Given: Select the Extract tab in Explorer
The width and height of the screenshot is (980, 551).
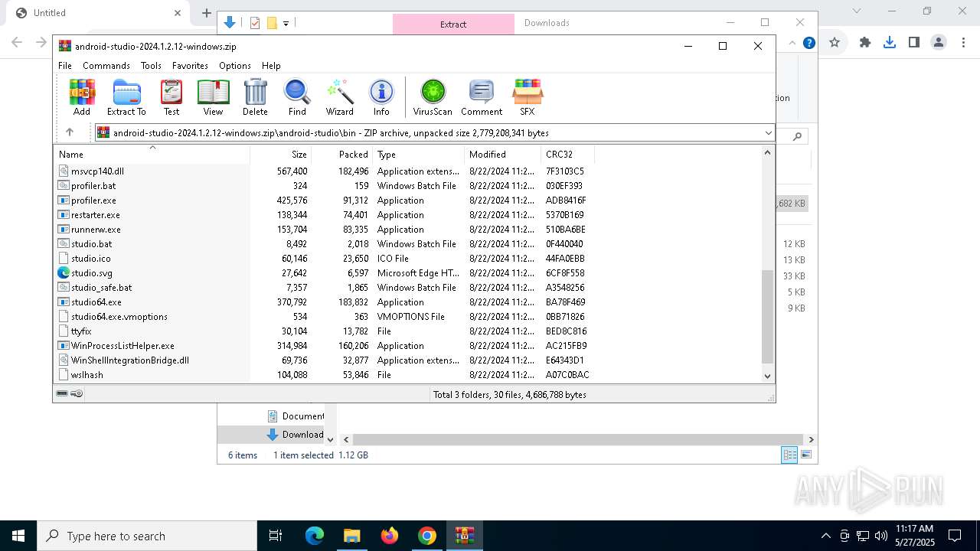Looking at the screenshot, I should point(453,24).
